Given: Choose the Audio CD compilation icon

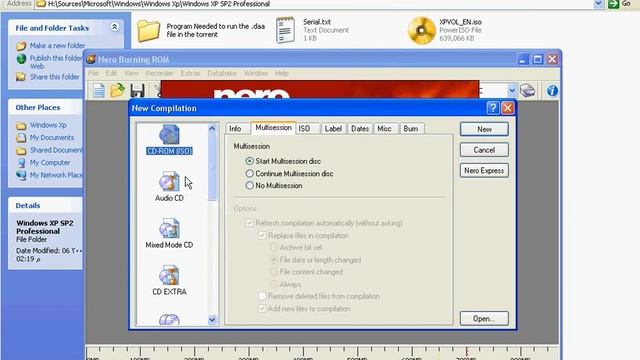Looking at the screenshot, I should [169, 181].
